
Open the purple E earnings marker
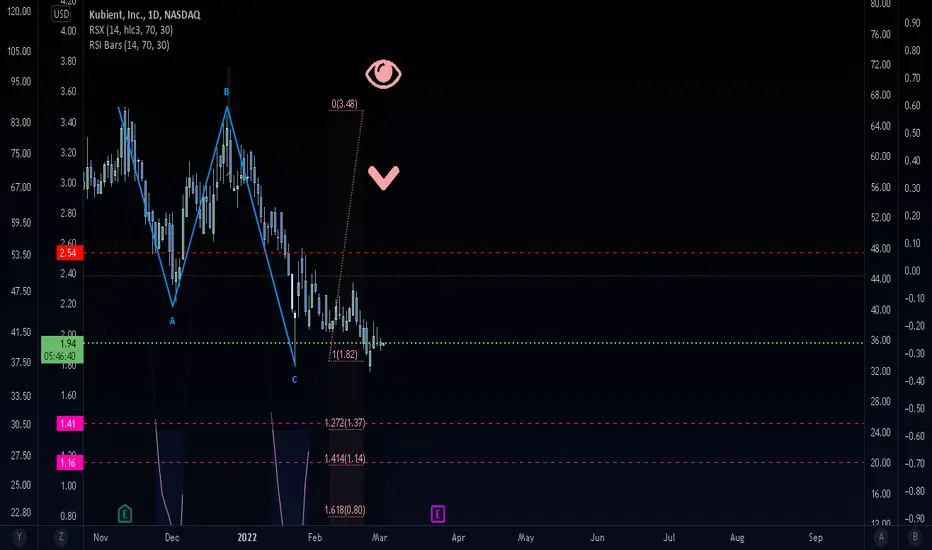coord(437,514)
